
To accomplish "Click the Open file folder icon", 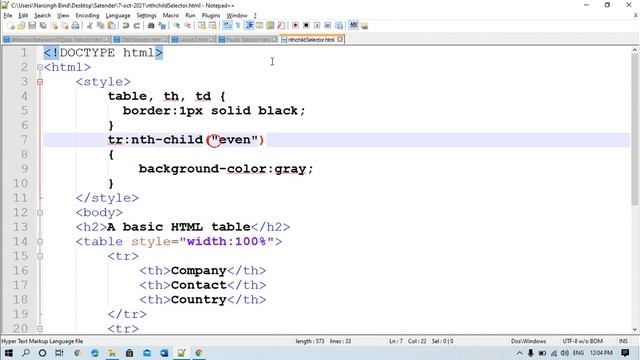I will [x=21, y=26].
